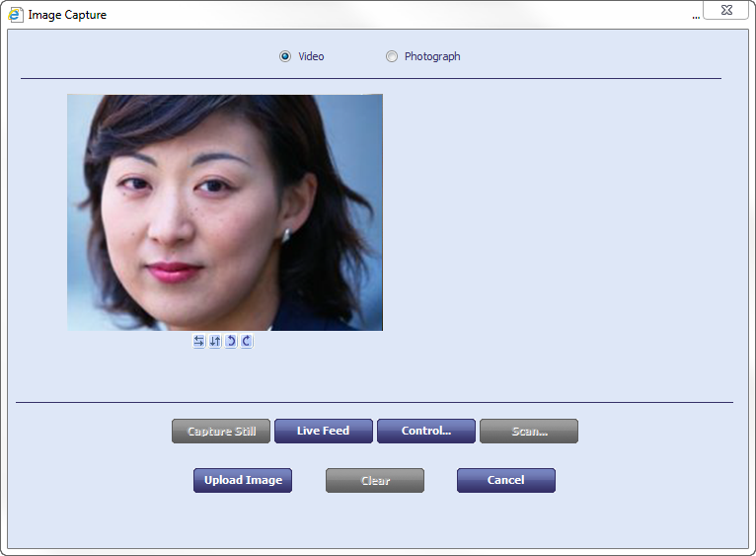This screenshot has height=556, width=756.
Task: Flip the image horizontally
Action: click(x=199, y=341)
